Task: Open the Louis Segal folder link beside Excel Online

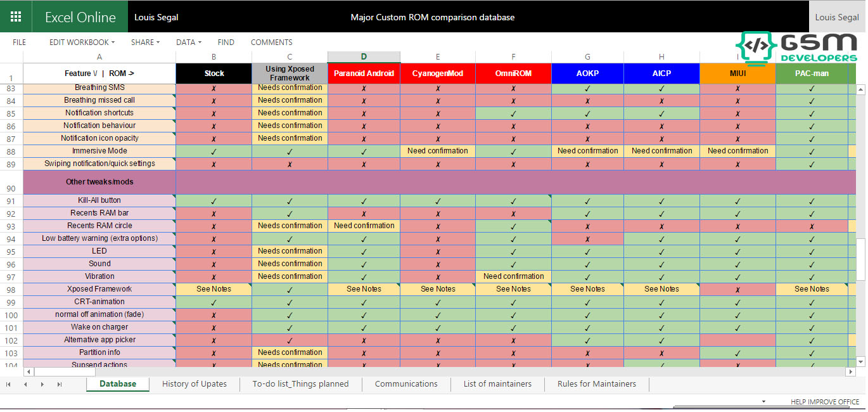Action: tap(156, 17)
